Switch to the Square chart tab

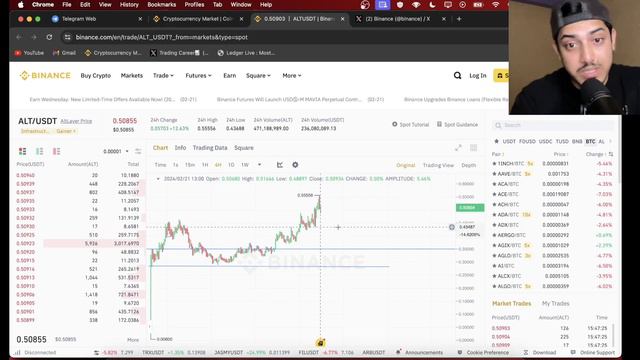244,148
